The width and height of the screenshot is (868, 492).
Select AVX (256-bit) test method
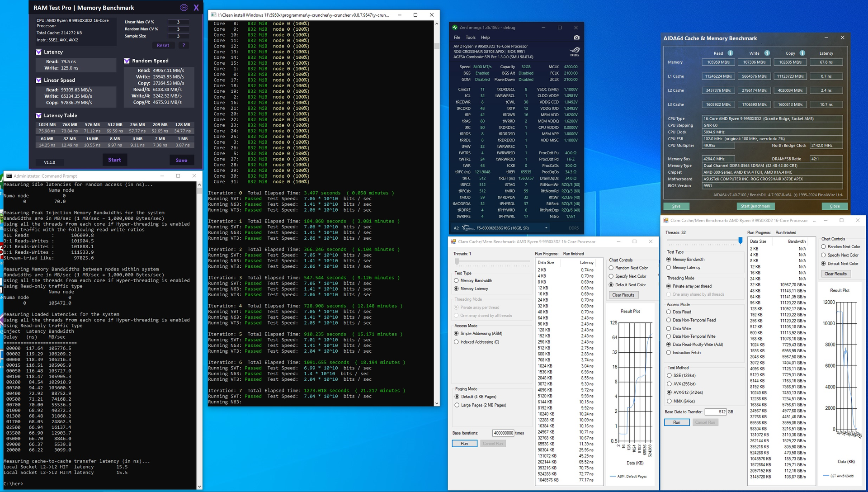669,384
